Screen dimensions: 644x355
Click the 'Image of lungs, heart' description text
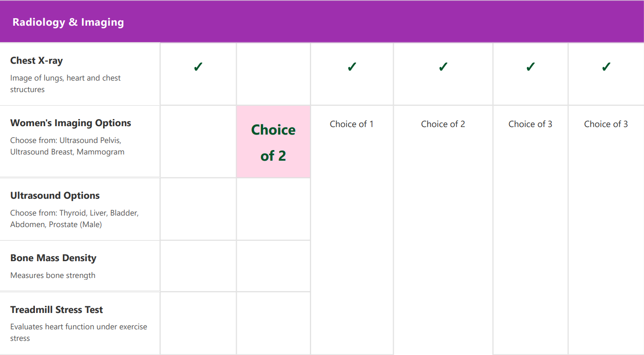point(65,84)
